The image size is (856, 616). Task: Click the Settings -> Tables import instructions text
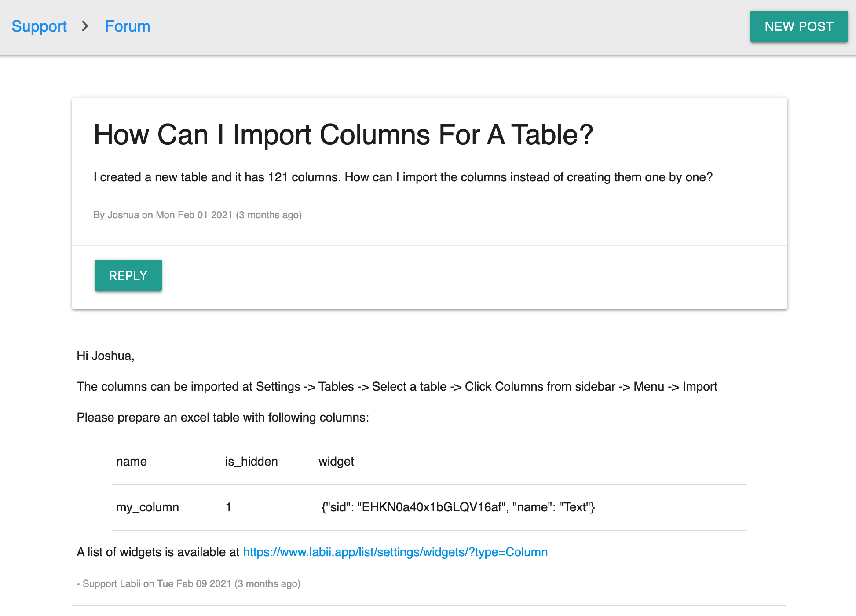pyautogui.click(x=397, y=387)
